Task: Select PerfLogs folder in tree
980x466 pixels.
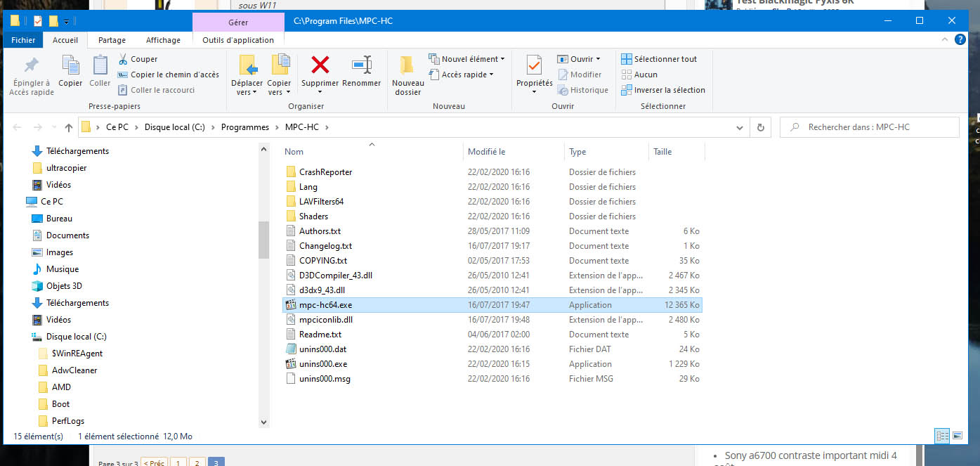Action: point(67,421)
